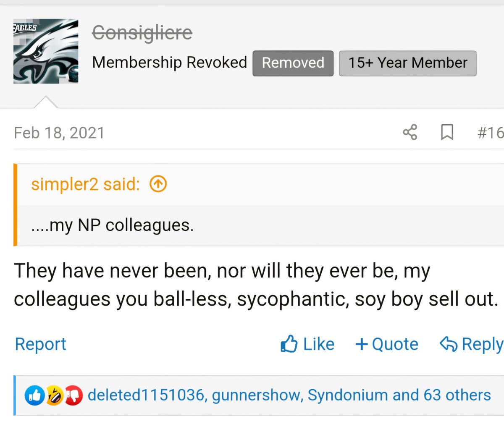Open the simpler2 said quote header

[x=85, y=184]
